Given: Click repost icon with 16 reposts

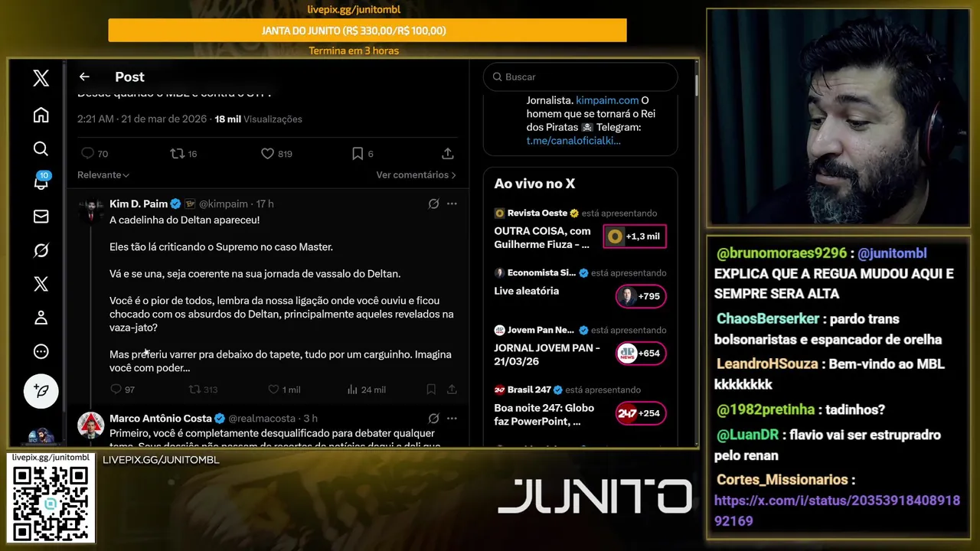Looking at the screenshot, I should pyautogui.click(x=177, y=154).
